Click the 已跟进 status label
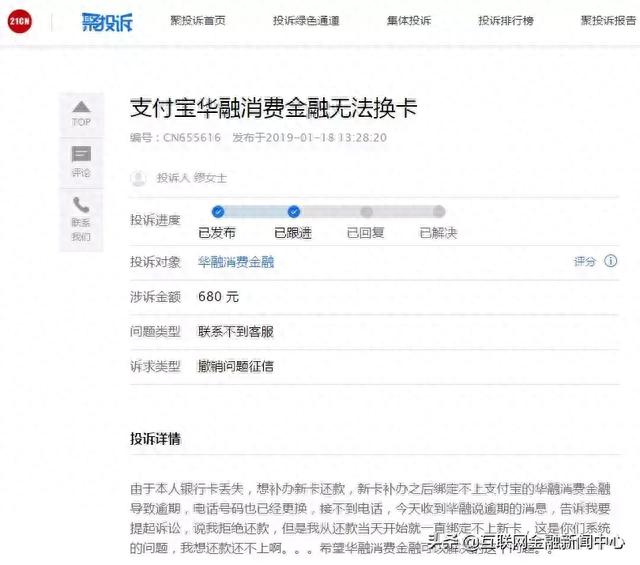 click(293, 233)
